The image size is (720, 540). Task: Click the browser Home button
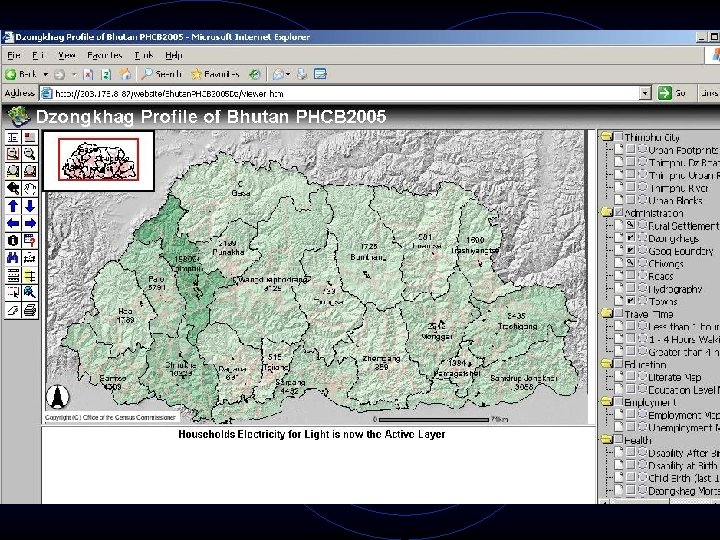point(125,74)
